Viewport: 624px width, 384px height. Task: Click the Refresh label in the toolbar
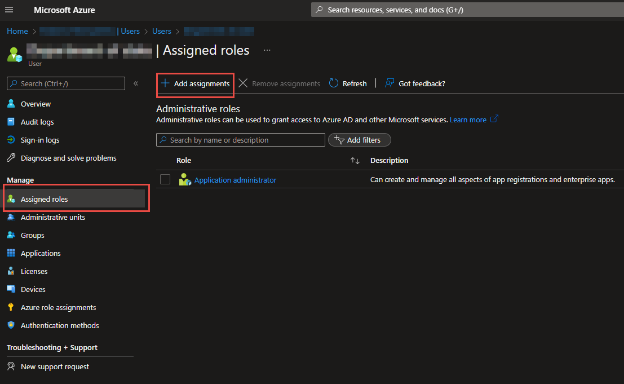pyautogui.click(x=355, y=84)
